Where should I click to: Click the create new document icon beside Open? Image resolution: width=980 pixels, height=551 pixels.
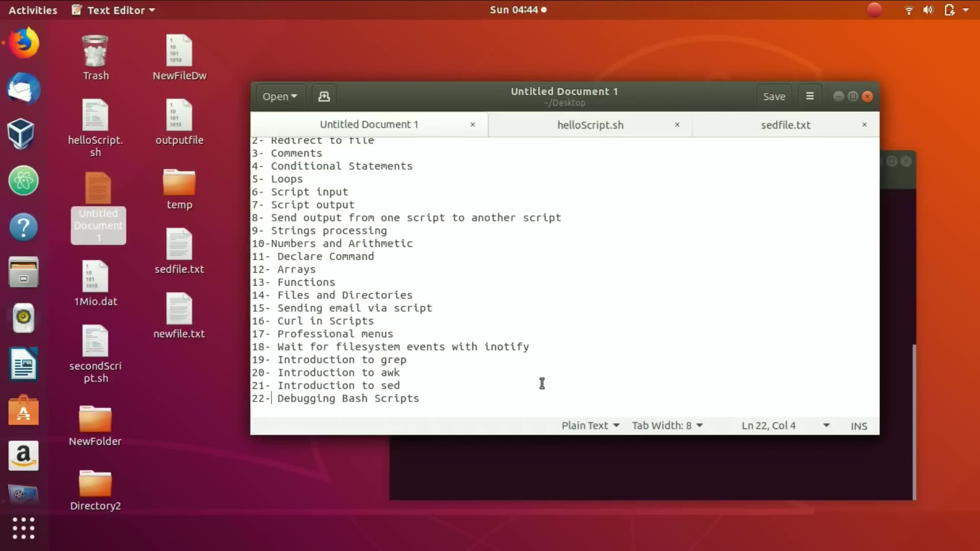pos(324,96)
